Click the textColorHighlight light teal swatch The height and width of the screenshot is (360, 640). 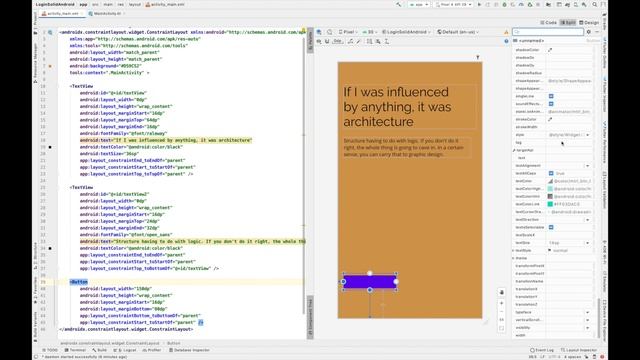[550, 189]
